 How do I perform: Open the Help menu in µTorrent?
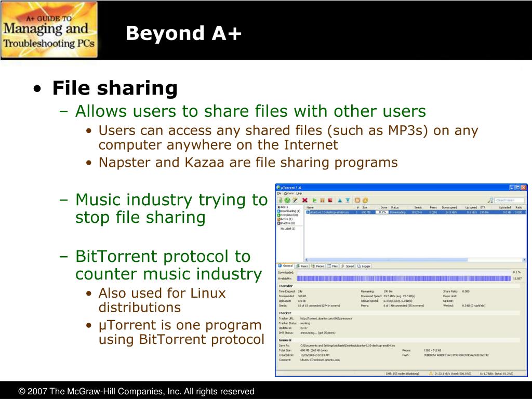[299, 193]
